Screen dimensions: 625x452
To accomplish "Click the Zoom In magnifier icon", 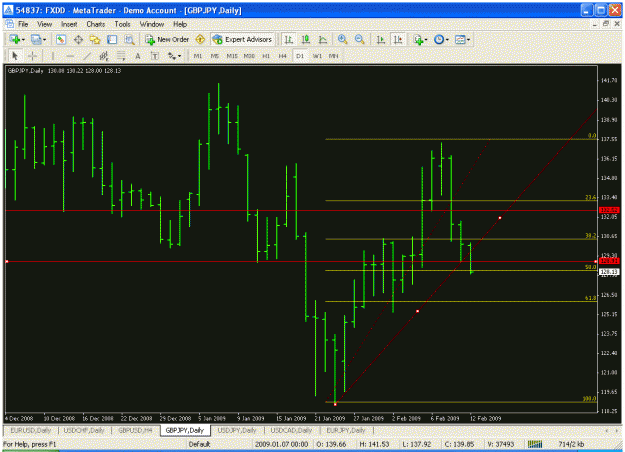I will pyautogui.click(x=342, y=39).
